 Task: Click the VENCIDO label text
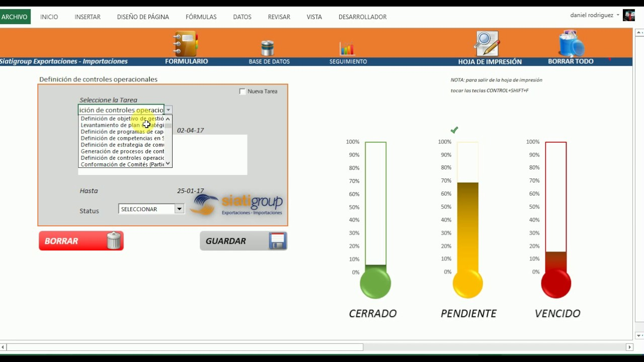coord(557,313)
